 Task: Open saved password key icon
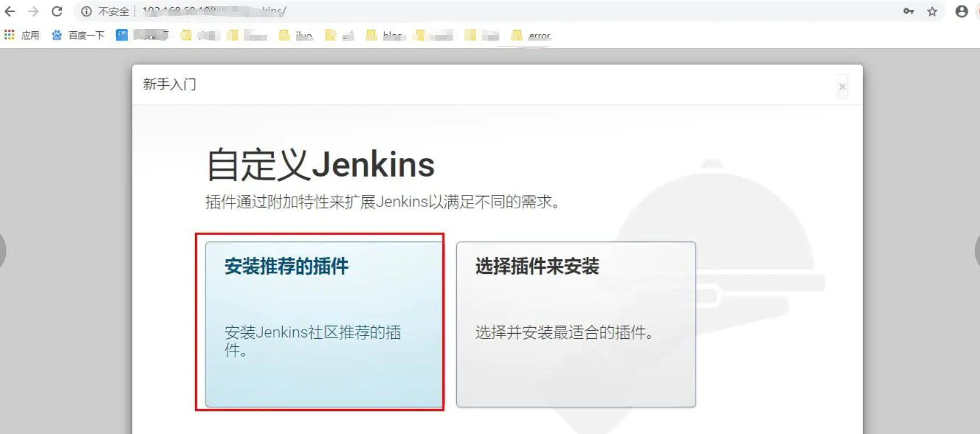[x=909, y=11]
